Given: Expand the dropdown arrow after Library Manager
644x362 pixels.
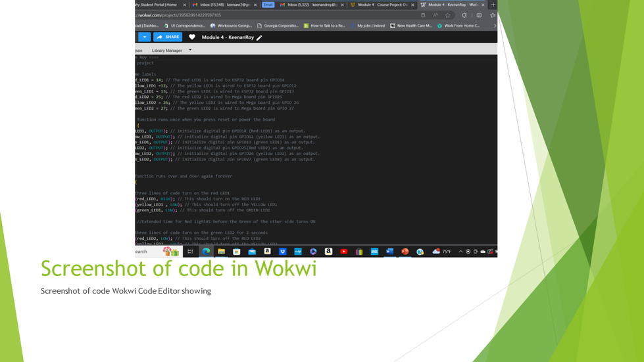Looking at the screenshot, I should pyautogui.click(x=189, y=50).
